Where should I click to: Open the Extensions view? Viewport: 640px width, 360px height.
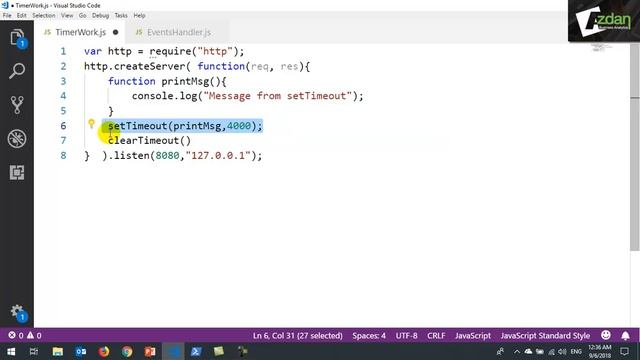[17, 173]
